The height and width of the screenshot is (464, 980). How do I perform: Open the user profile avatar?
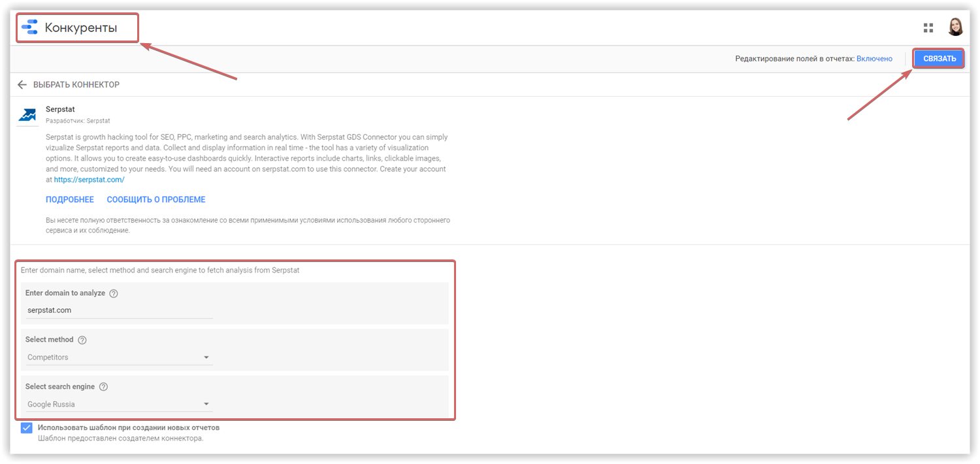click(x=956, y=27)
